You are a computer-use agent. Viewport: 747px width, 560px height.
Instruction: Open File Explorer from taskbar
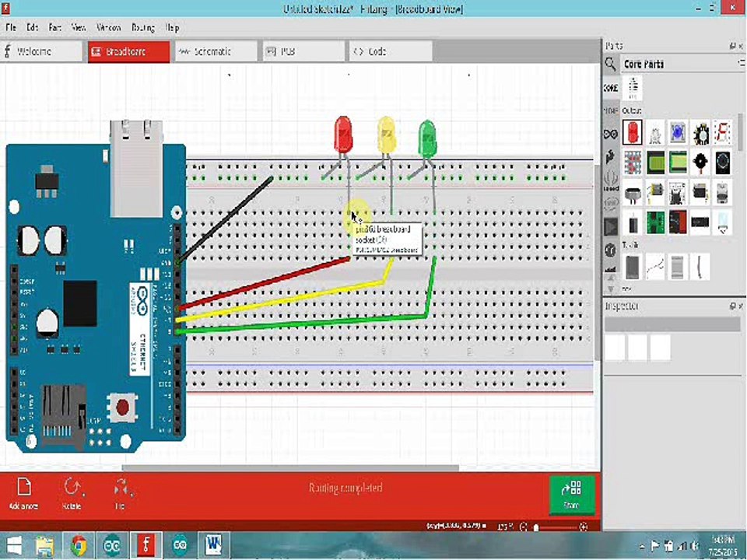point(44,546)
